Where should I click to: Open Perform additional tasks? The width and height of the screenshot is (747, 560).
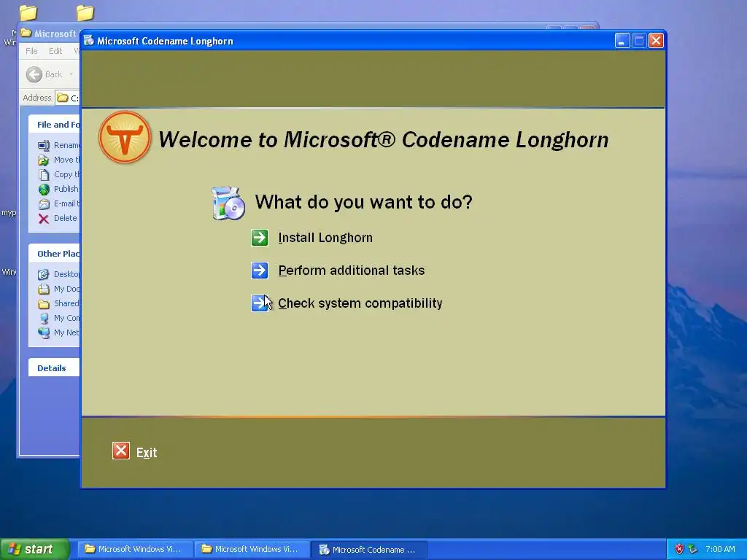coord(352,271)
